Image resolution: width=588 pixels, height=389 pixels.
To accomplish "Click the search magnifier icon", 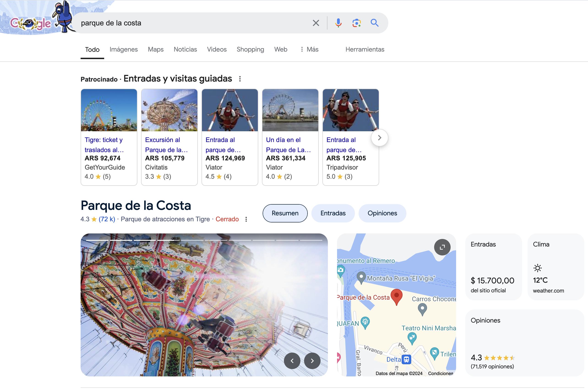I will tap(375, 23).
